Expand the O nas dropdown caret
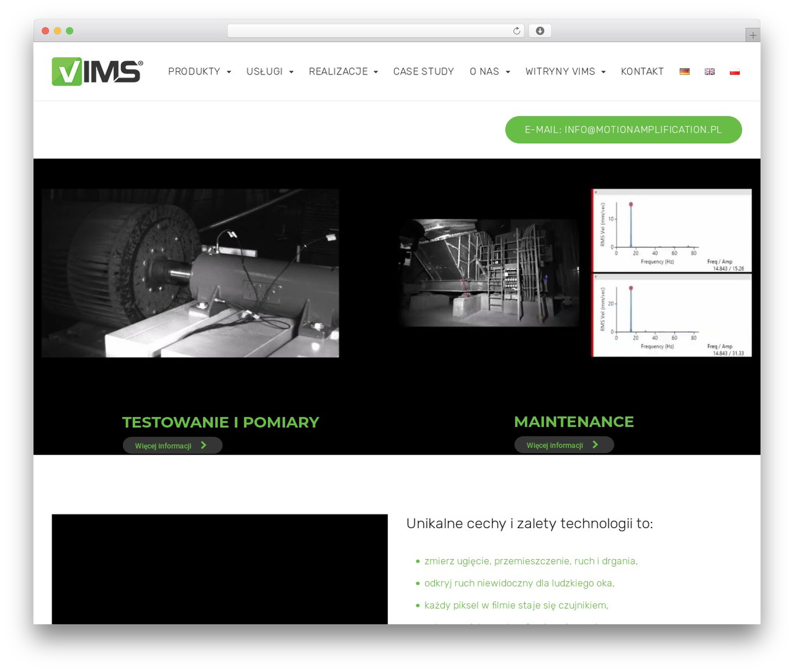The image size is (794, 672). coord(508,73)
